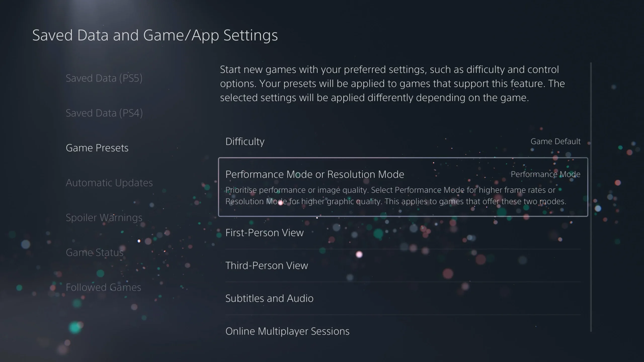Open First-Person View settings
This screenshot has width=644, height=362.
pyautogui.click(x=264, y=232)
